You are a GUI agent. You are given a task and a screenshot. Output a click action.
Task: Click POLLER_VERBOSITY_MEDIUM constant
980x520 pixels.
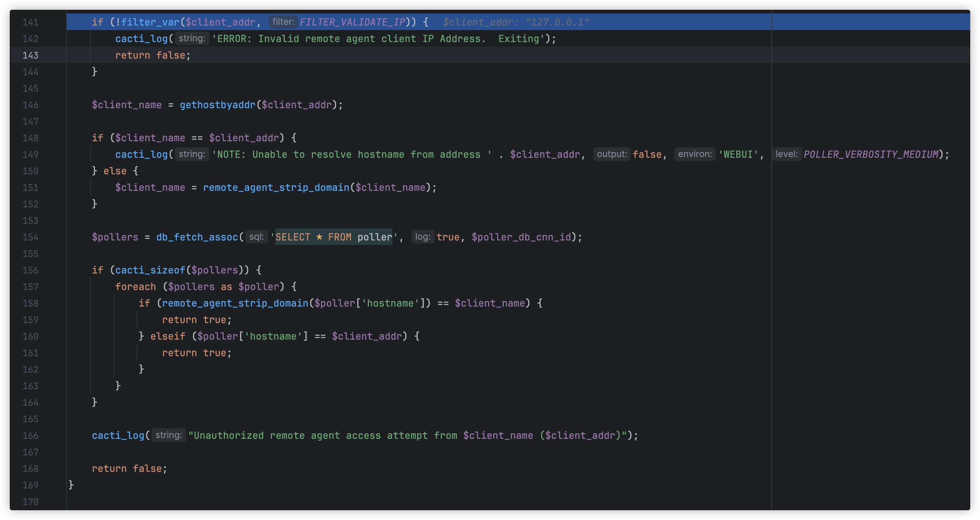click(871, 154)
